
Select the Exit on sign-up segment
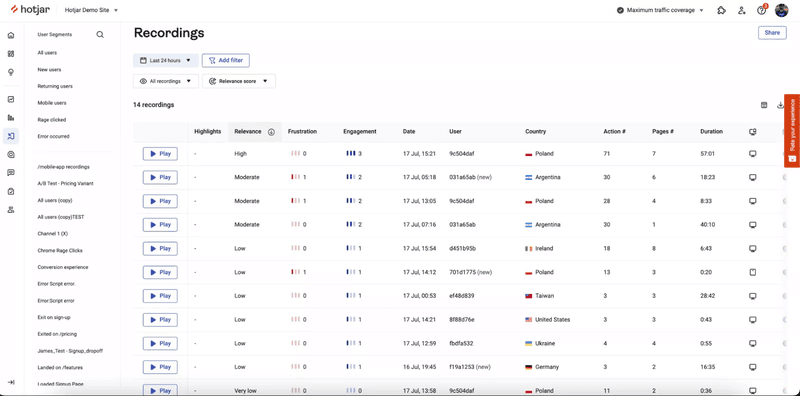point(54,317)
